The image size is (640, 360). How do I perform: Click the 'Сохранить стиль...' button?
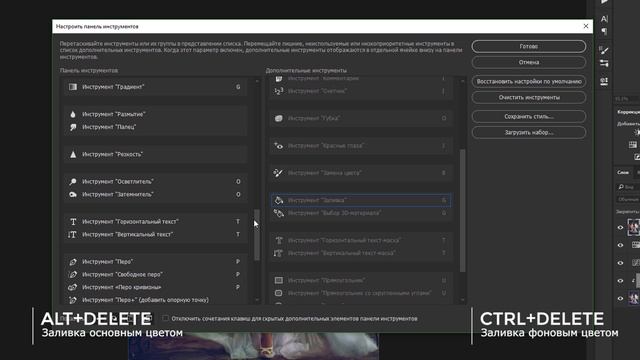(529, 117)
